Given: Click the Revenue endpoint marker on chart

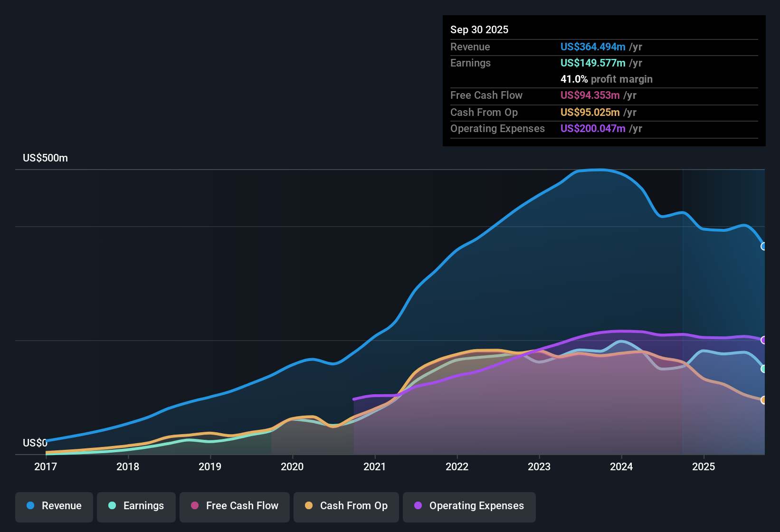Looking at the screenshot, I should pyautogui.click(x=763, y=246).
